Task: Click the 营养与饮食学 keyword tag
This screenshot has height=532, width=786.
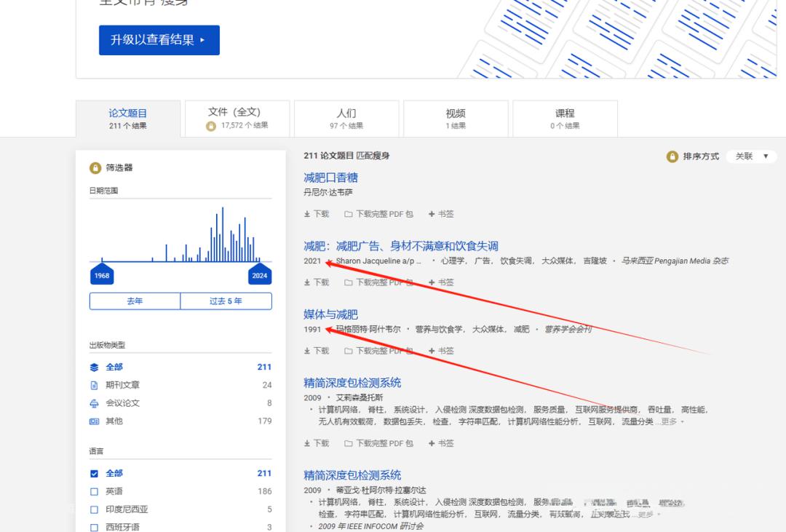Action: (440, 330)
